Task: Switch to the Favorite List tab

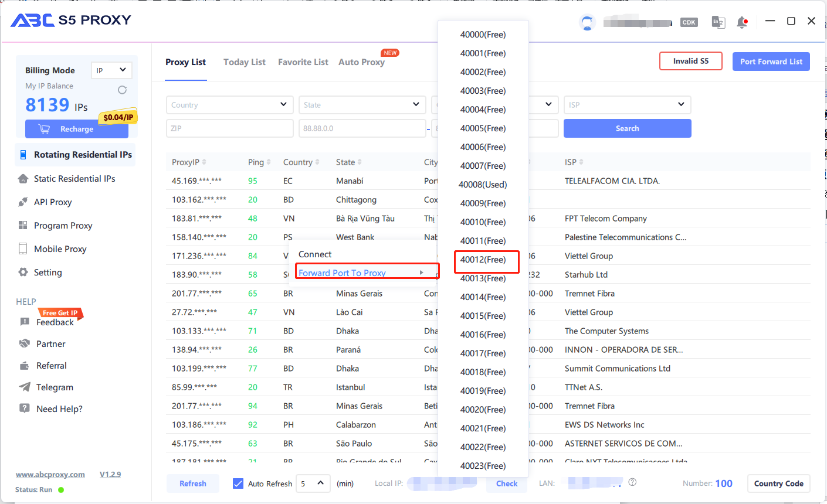Action: (x=303, y=62)
